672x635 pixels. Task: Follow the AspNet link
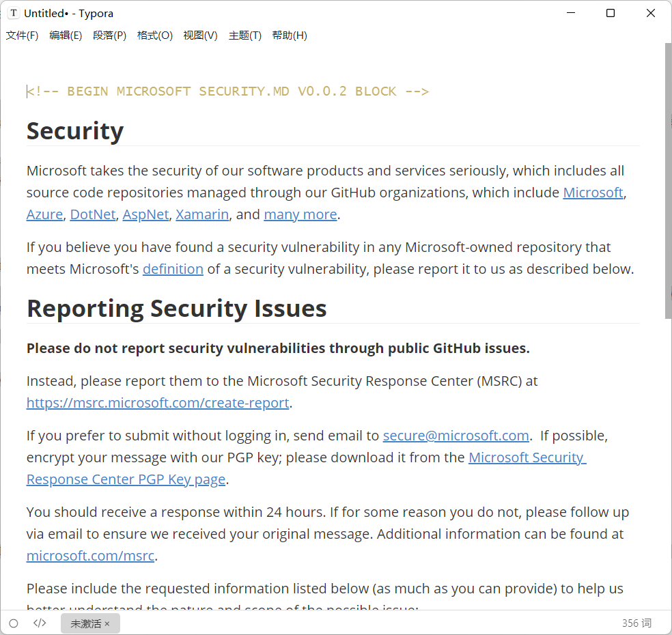145,214
